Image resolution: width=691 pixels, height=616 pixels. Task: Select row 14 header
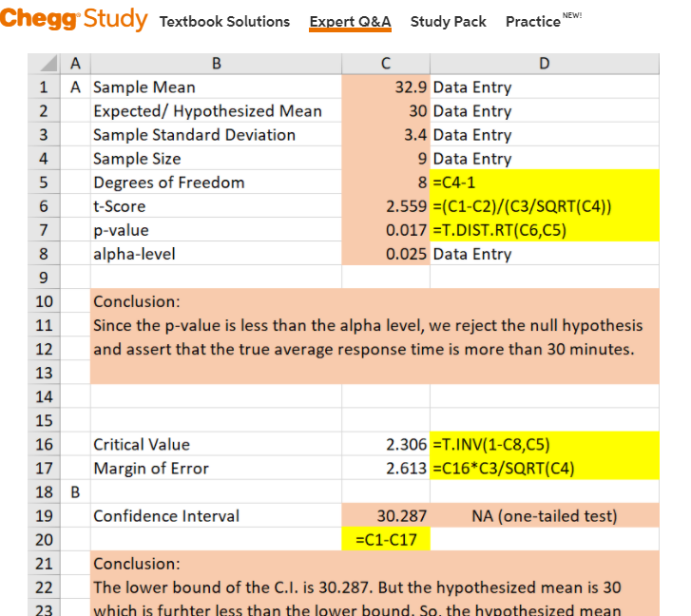tap(44, 396)
